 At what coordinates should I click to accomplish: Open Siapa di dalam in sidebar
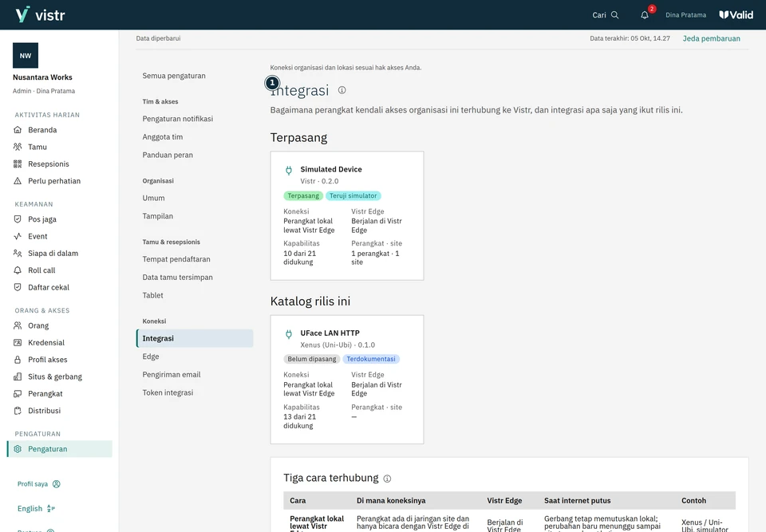[x=53, y=254]
